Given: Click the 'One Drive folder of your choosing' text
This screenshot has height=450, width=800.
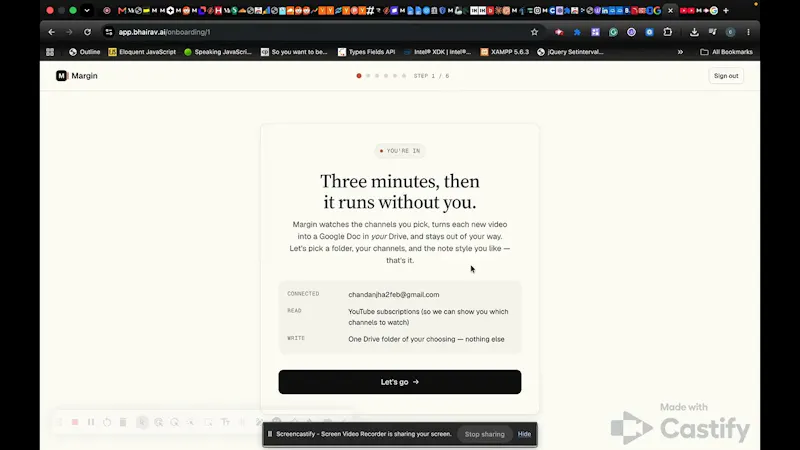Looking at the screenshot, I should (x=426, y=339).
